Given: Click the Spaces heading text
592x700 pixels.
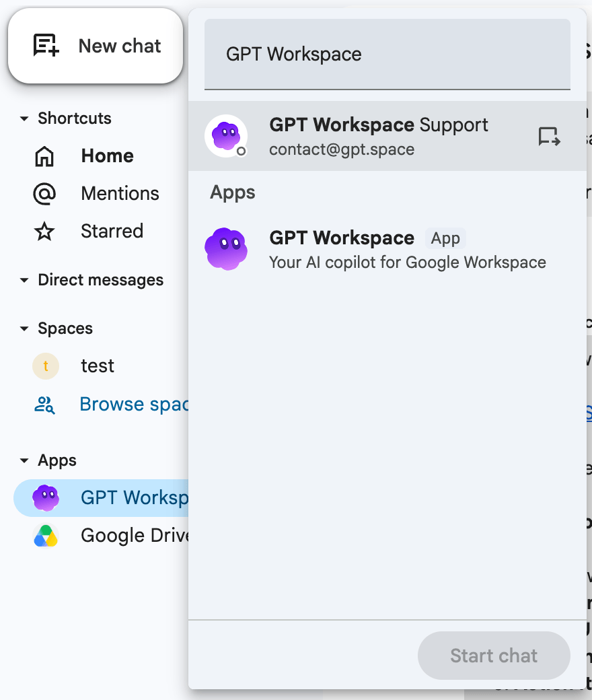Looking at the screenshot, I should 65,328.
